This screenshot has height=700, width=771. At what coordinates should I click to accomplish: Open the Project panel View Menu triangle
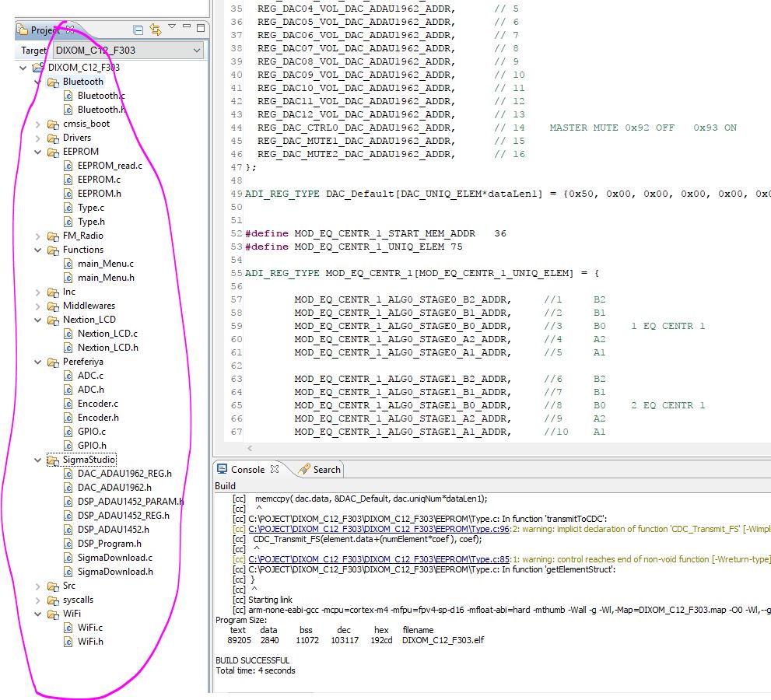tap(172, 27)
